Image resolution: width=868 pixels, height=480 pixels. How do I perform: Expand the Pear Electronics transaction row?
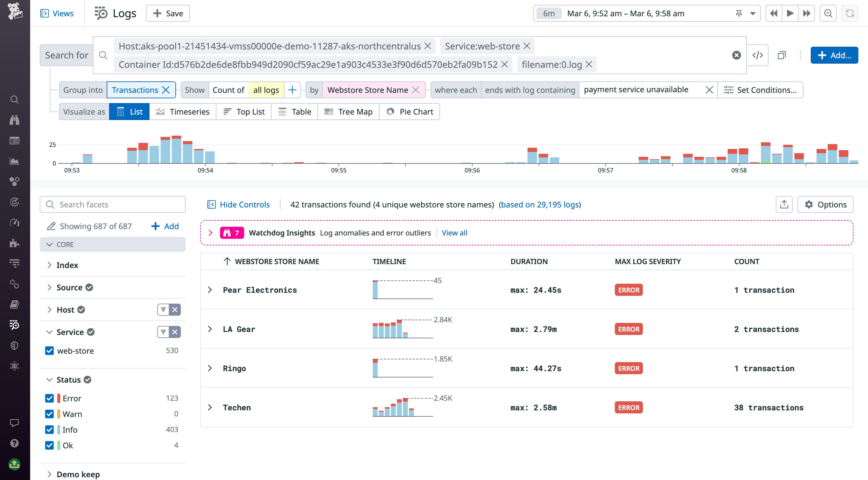pos(211,290)
